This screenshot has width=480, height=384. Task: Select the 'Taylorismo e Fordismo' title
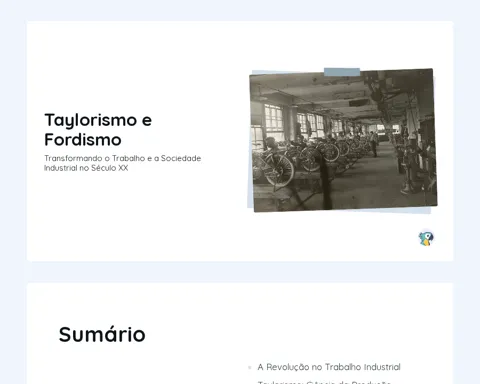pyautogui.click(x=98, y=130)
